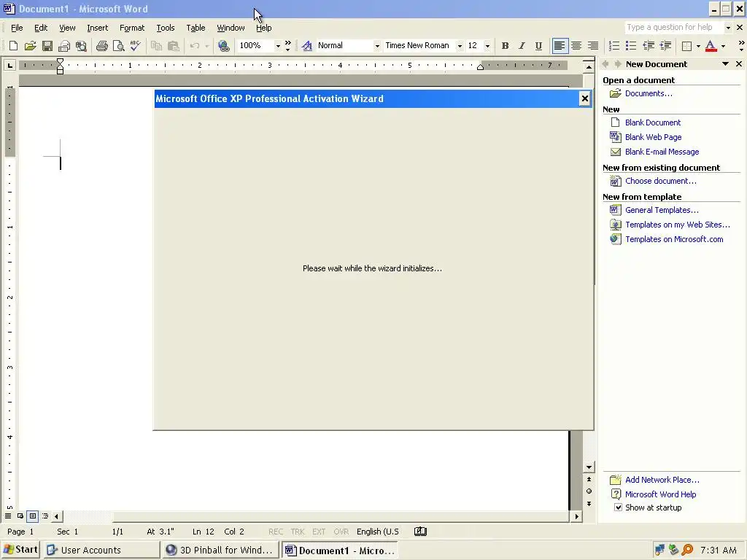
Task: Open the Style dropdown showing Normal
Action: [377, 46]
